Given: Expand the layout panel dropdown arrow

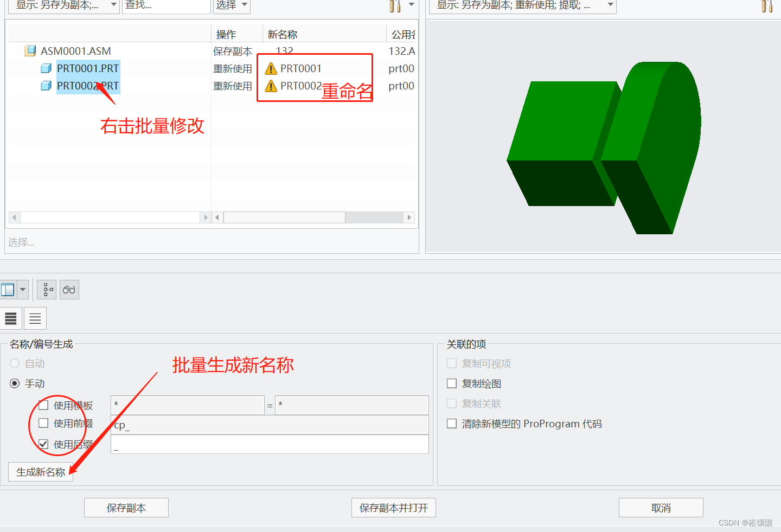Looking at the screenshot, I should coord(23,290).
